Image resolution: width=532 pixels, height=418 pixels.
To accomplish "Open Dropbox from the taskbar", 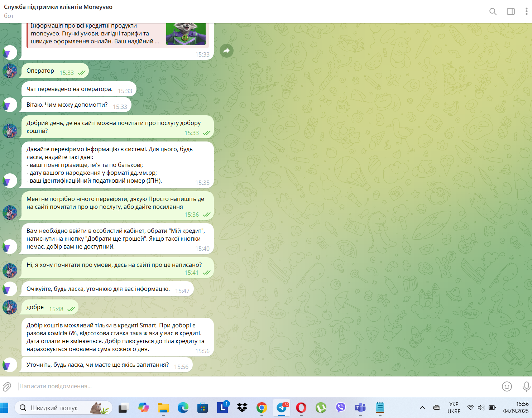I will 242,408.
